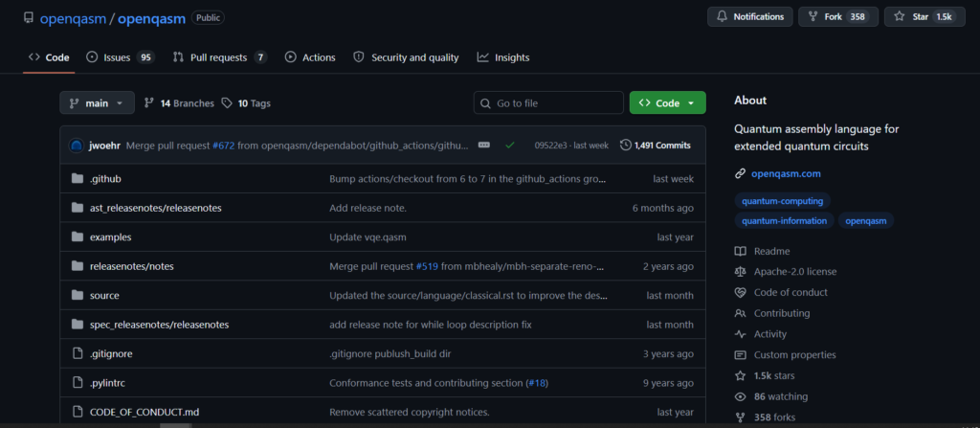Show commit status checkmark details
Image resolution: width=980 pixels, height=428 pixels.
pyautogui.click(x=510, y=146)
